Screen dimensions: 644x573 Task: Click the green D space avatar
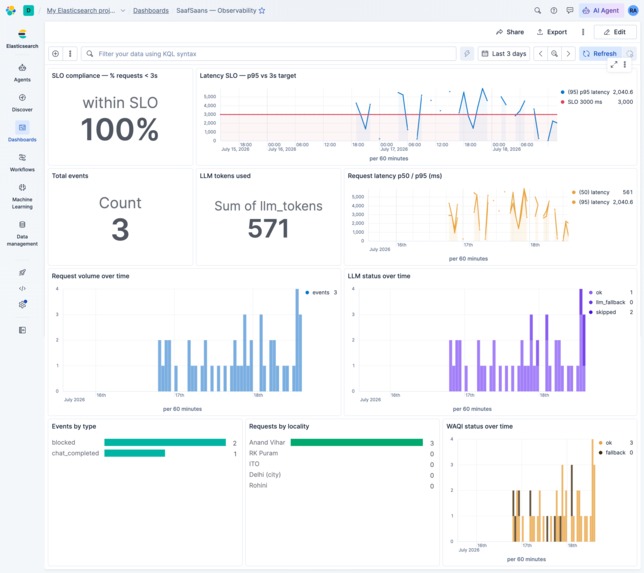[28, 10]
